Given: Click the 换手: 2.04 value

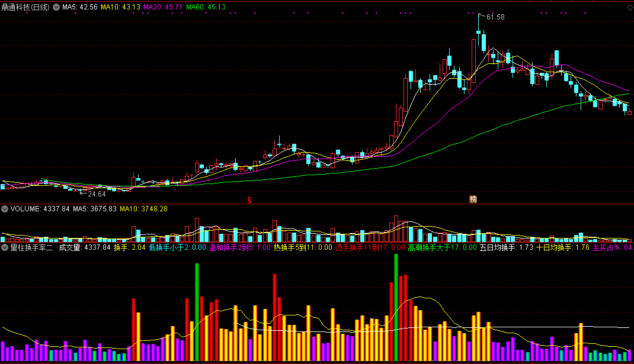Looking at the screenshot, I should pos(129,247).
